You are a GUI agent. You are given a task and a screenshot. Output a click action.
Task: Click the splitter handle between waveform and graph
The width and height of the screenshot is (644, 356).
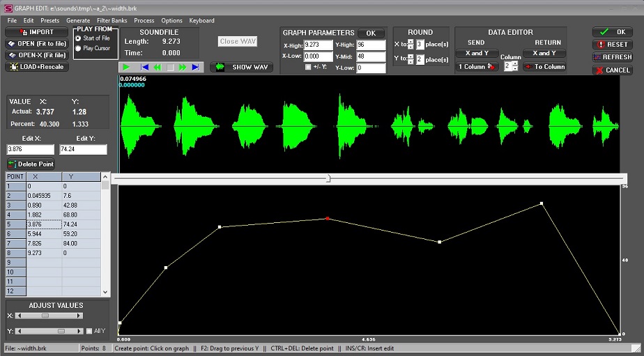(328, 178)
